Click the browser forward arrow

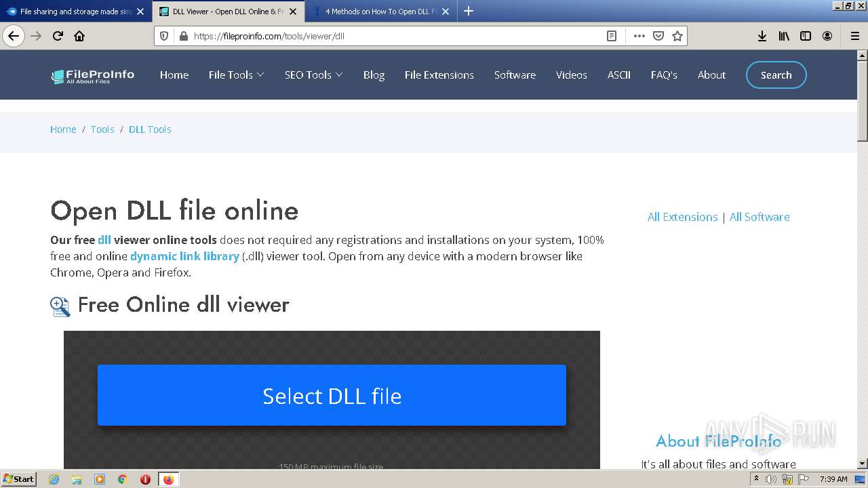tap(36, 36)
